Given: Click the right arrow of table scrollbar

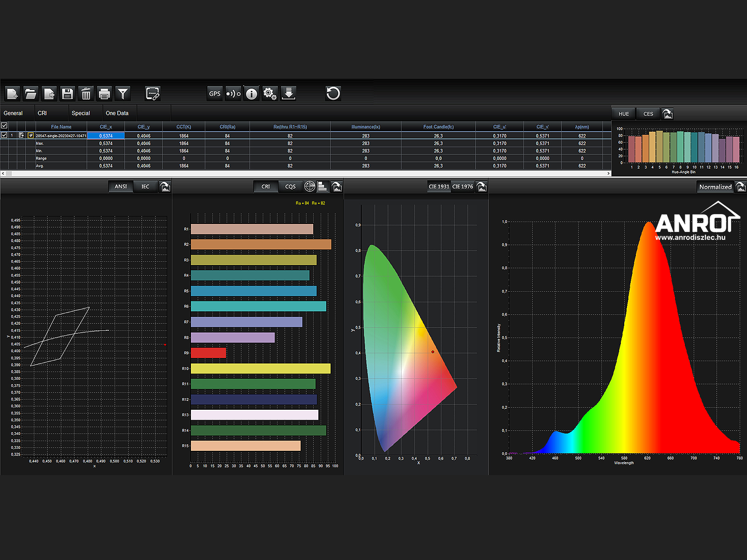Looking at the screenshot, I should click(x=608, y=174).
